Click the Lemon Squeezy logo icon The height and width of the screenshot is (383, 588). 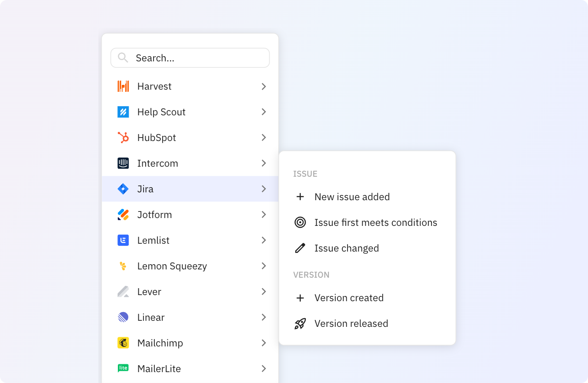[x=123, y=266]
